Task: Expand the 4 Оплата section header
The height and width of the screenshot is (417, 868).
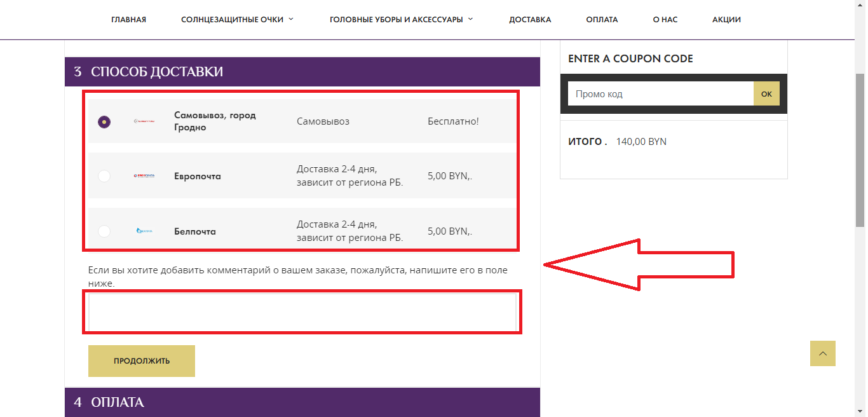Action: coord(302,402)
